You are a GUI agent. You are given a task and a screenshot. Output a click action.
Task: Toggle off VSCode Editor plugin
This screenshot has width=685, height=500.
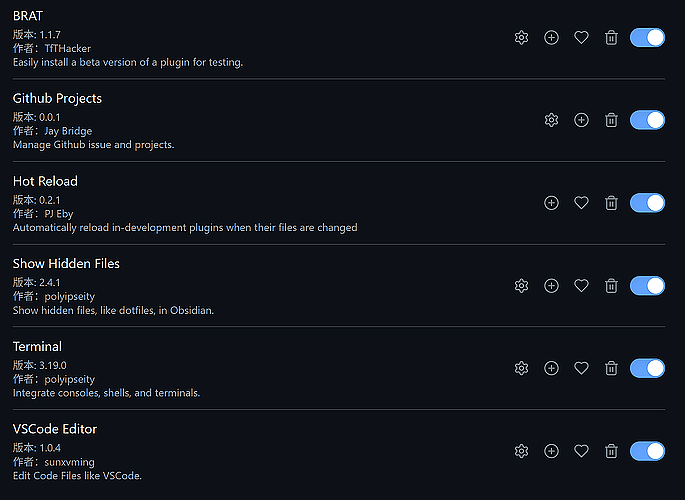[647, 451]
